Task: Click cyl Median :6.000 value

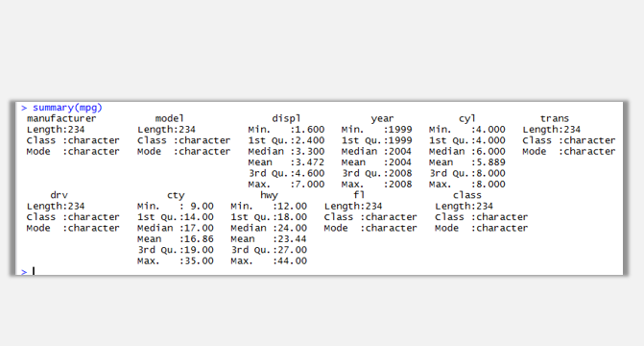Action: [467, 152]
